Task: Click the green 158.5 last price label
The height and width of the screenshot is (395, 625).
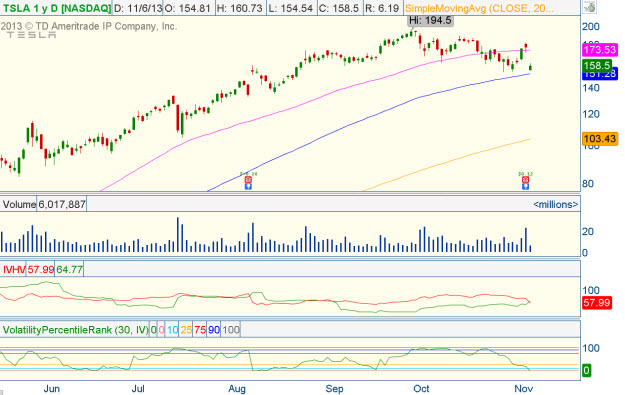Action: (597, 65)
